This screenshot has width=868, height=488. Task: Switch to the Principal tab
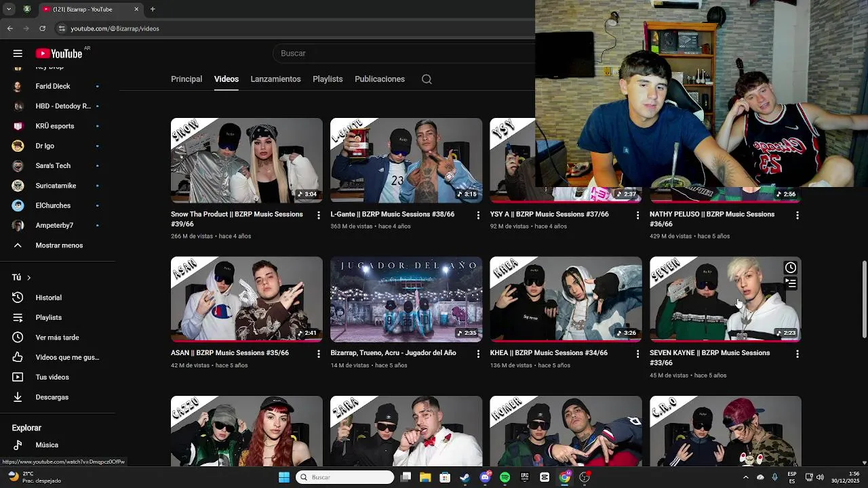click(186, 79)
